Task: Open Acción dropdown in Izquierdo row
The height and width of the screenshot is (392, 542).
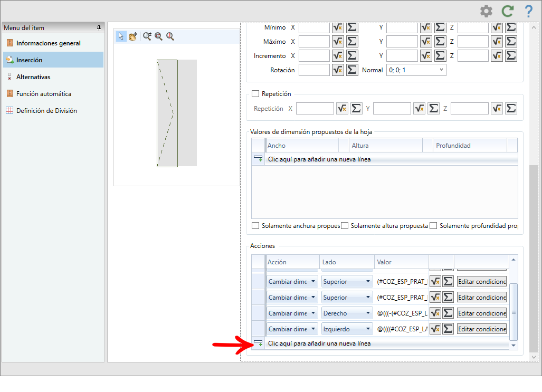Action: 292,329
